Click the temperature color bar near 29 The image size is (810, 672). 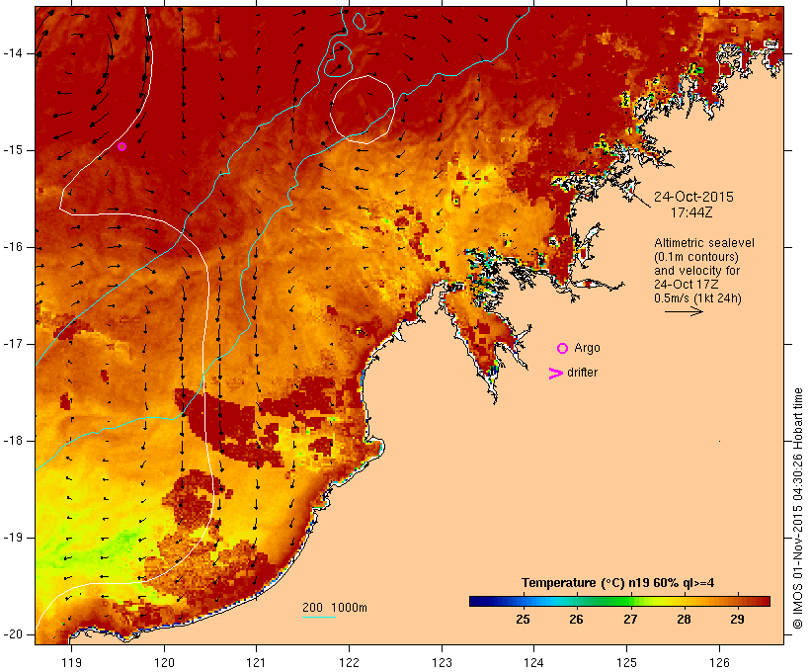[x=738, y=601]
